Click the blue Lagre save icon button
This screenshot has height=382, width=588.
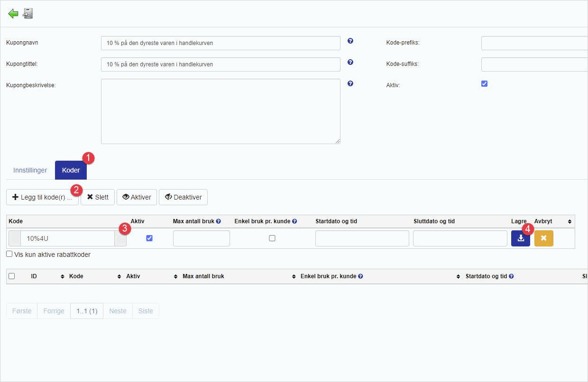pyautogui.click(x=520, y=238)
